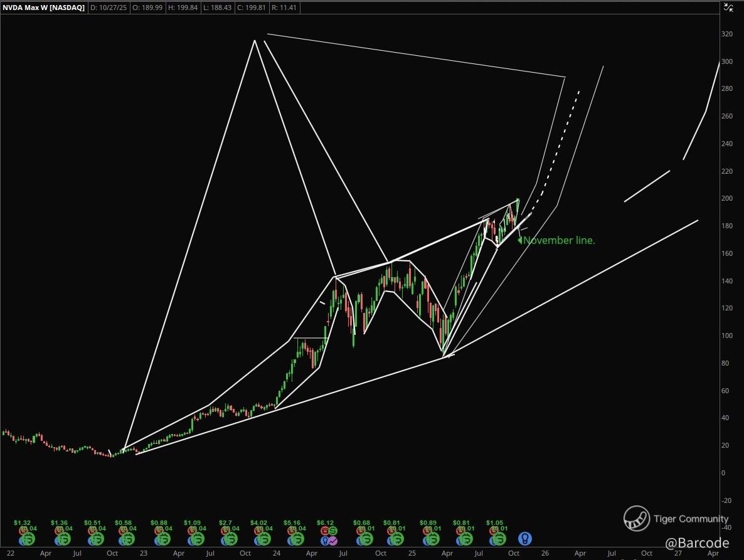Click the green dollar earnings icon under $0.51

point(97,539)
